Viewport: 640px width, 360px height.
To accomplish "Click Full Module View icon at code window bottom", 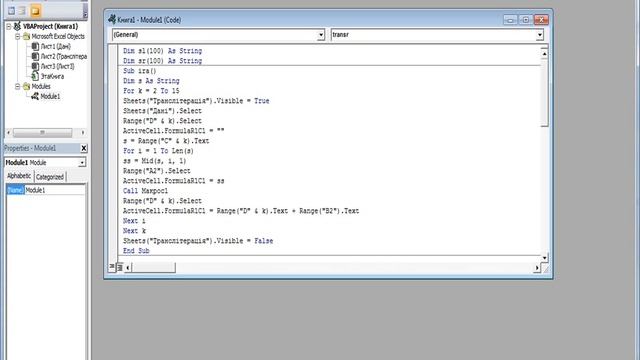I will (120, 267).
